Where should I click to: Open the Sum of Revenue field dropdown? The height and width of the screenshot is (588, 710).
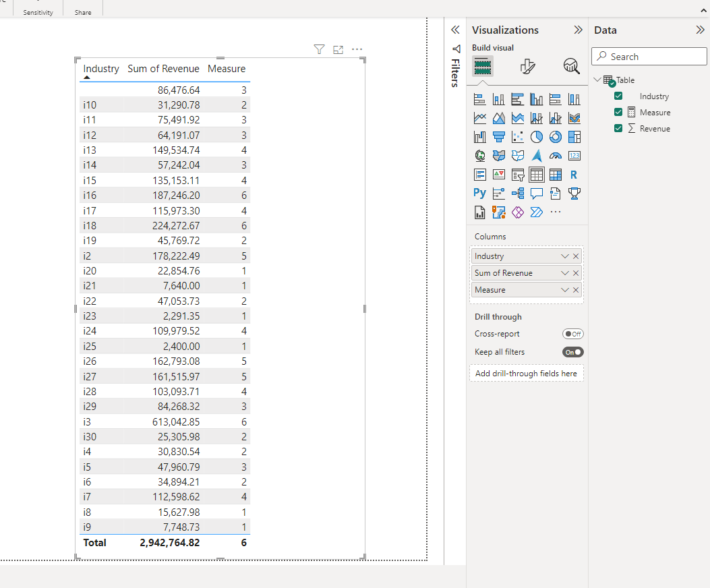pos(564,272)
